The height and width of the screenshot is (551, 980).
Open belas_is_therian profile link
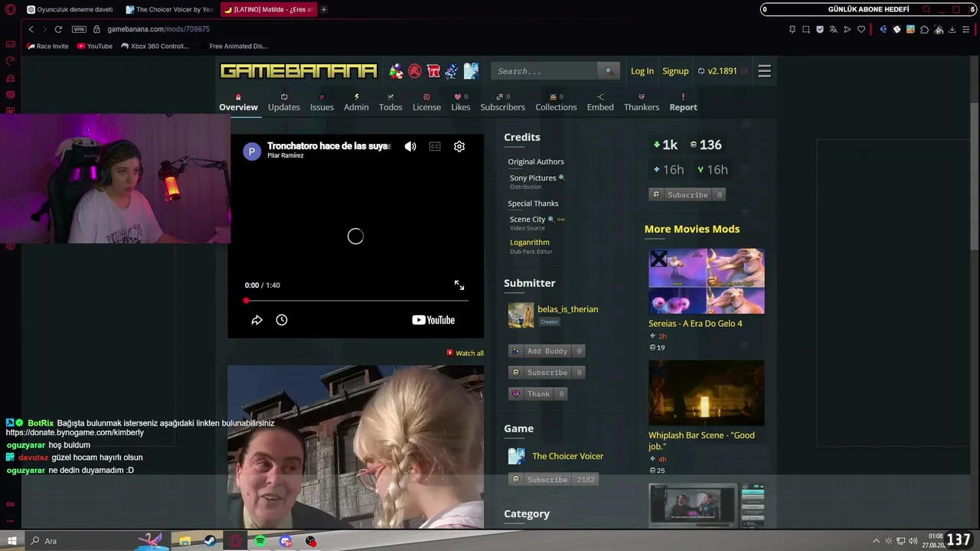tap(567, 309)
